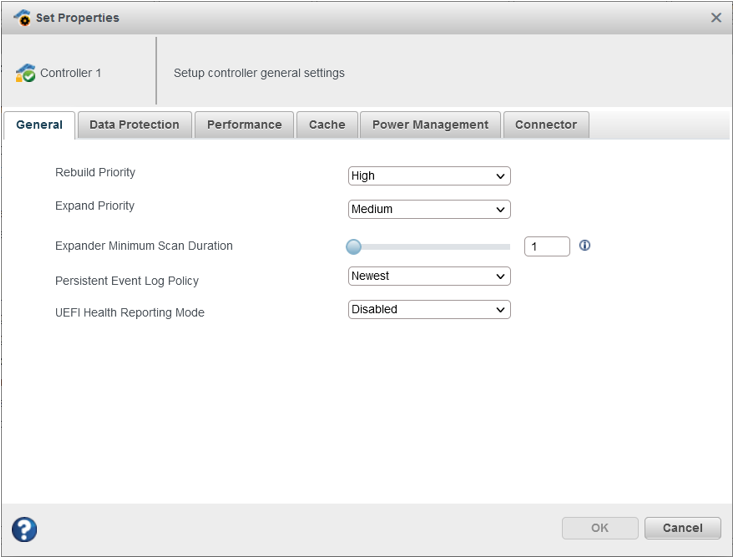Image resolution: width=734 pixels, height=558 pixels.
Task: Click the OK button
Action: (x=599, y=528)
